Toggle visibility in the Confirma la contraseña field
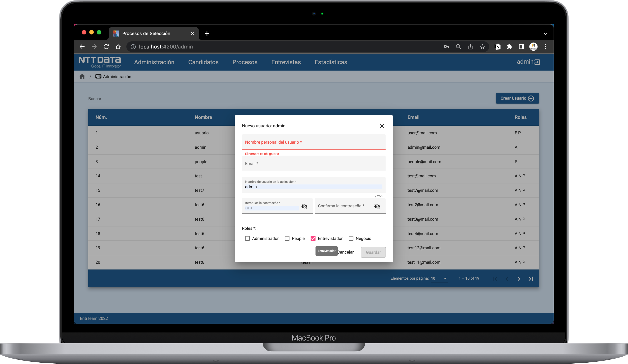628x364 pixels. 377,206
